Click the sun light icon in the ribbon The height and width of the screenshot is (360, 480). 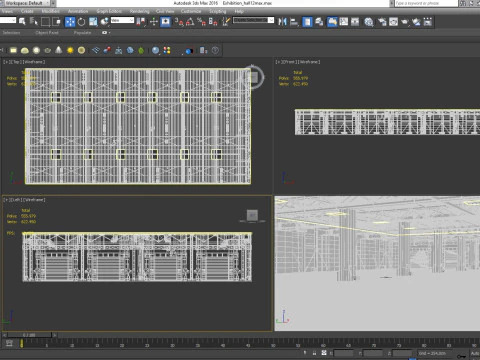coord(70,50)
